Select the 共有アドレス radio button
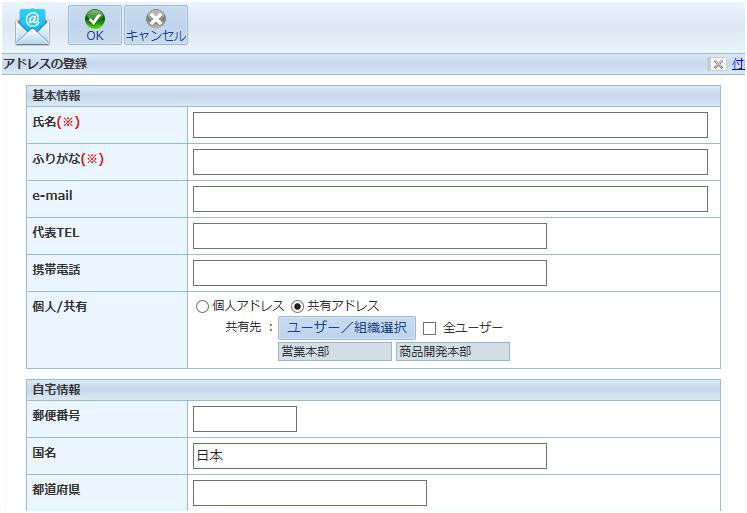Image resolution: width=747 pixels, height=513 pixels. pos(297,306)
